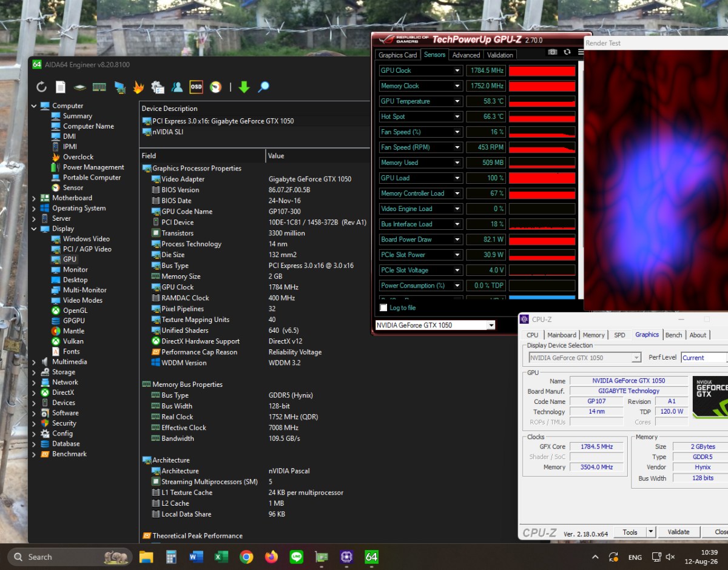The image size is (728, 570).
Task: Open the GPU-Z hamburger menu icon
Action: pyautogui.click(x=581, y=53)
